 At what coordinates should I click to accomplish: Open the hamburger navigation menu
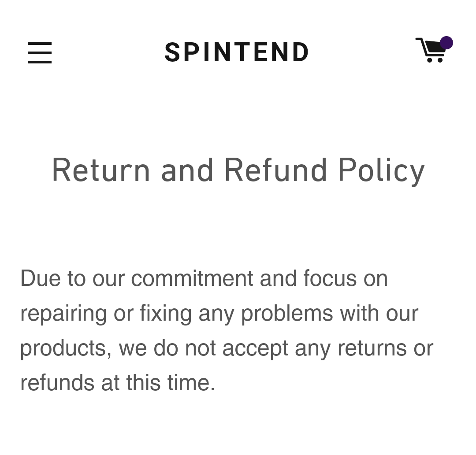(40, 53)
